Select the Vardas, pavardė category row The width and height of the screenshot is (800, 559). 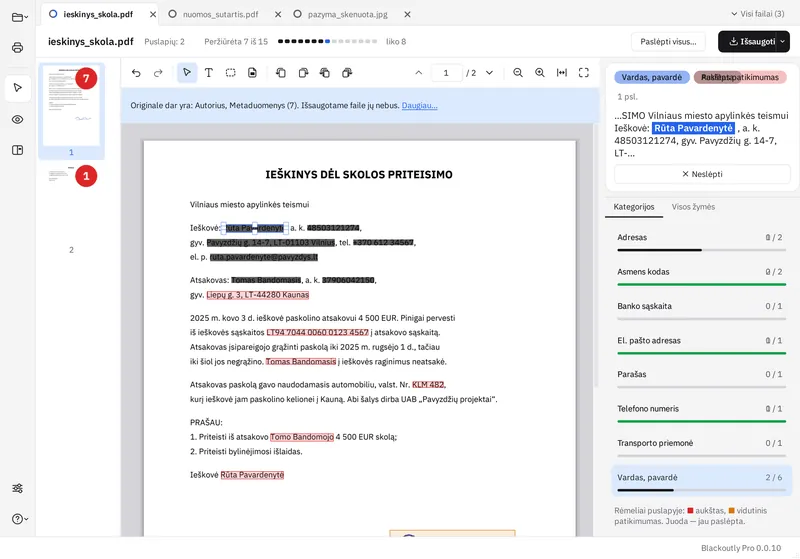click(x=702, y=480)
